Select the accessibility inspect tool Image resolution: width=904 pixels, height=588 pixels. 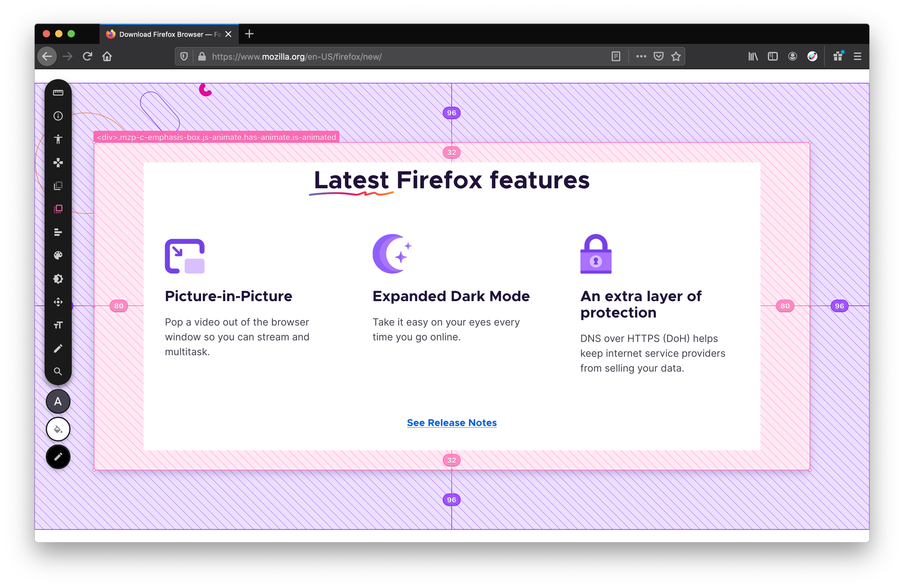(x=58, y=139)
